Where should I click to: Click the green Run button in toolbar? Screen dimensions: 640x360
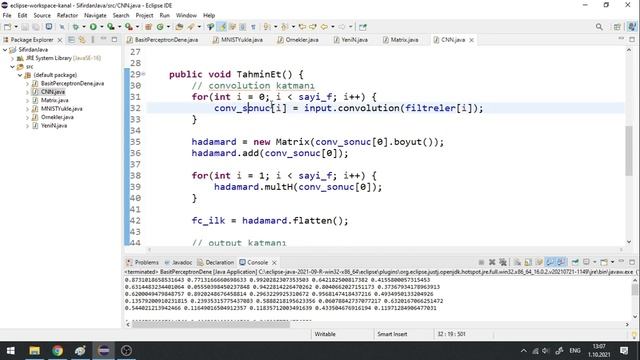93,27
